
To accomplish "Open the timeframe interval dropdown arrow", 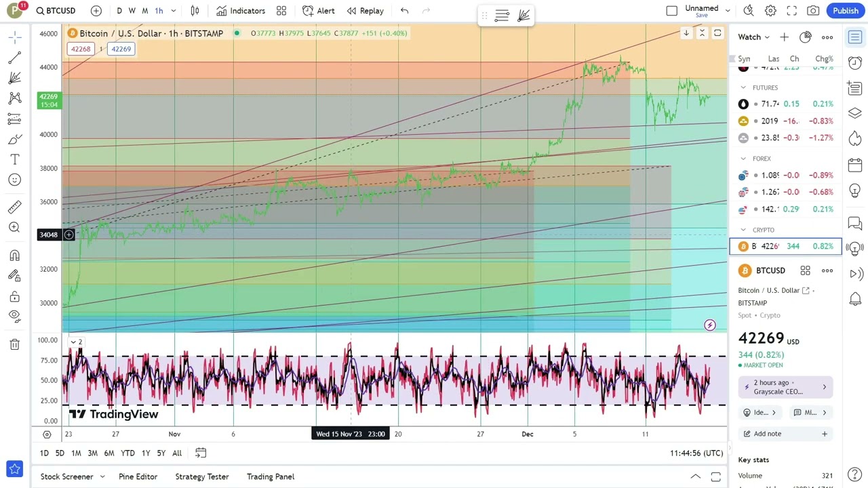I will pos(174,11).
